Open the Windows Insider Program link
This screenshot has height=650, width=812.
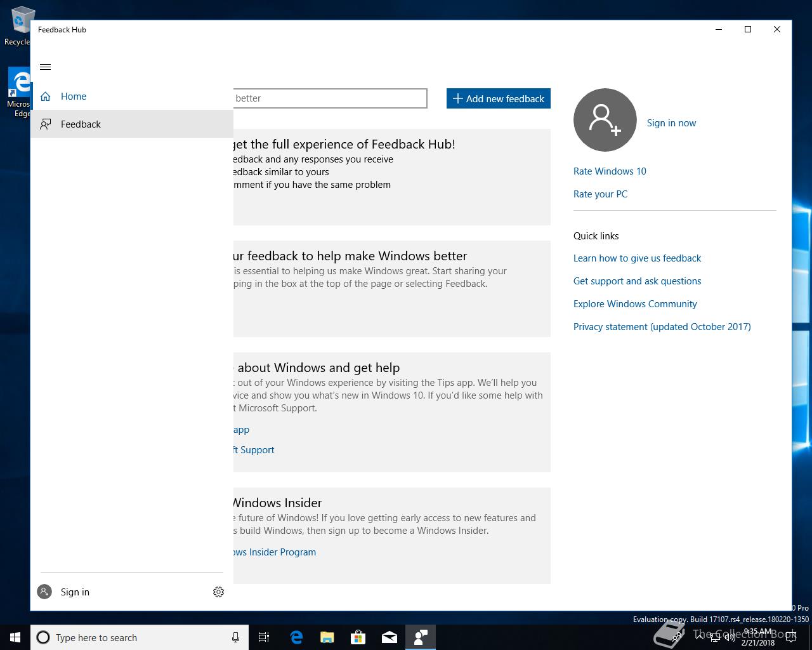275,552
